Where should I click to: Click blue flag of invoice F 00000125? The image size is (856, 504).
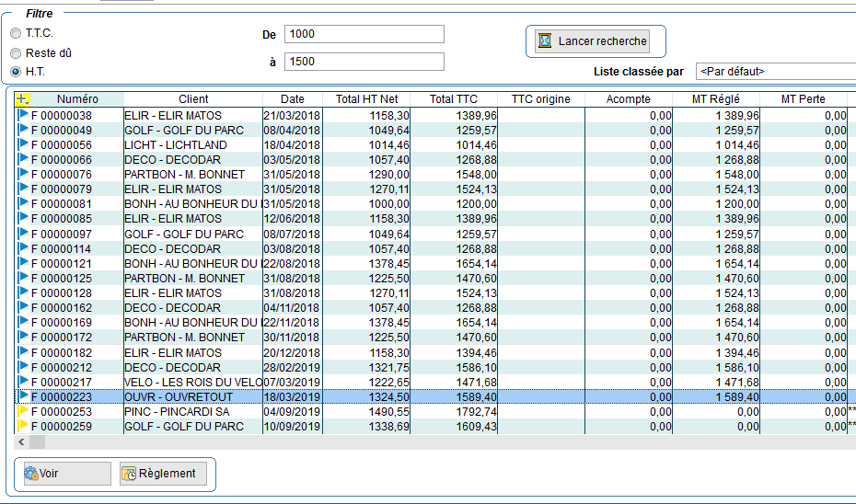23,277
